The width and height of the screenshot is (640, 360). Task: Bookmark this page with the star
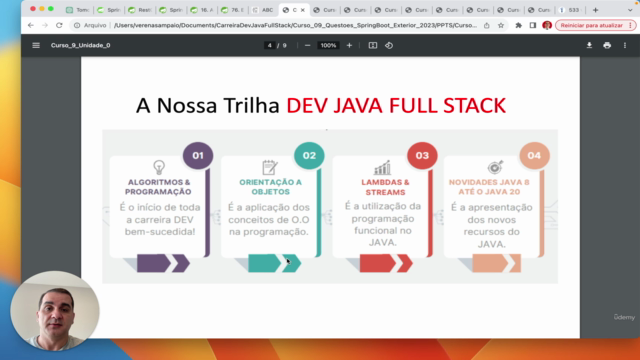tap(501, 25)
